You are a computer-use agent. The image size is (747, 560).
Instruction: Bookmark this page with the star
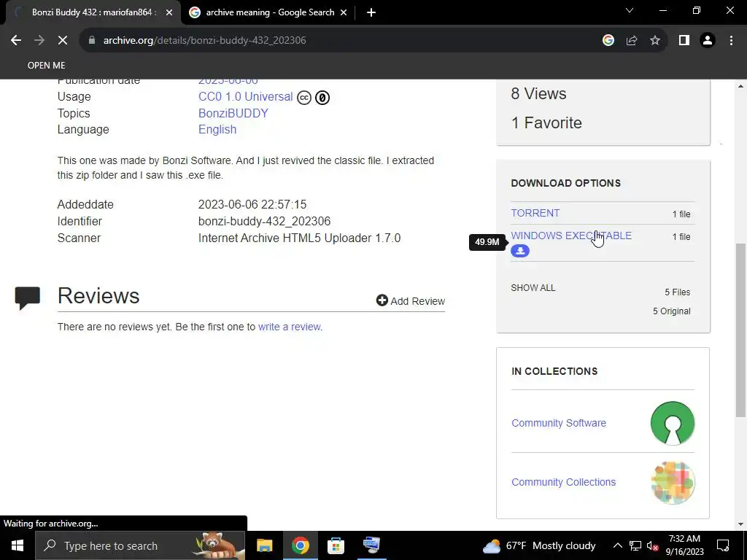(x=655, y=41)
